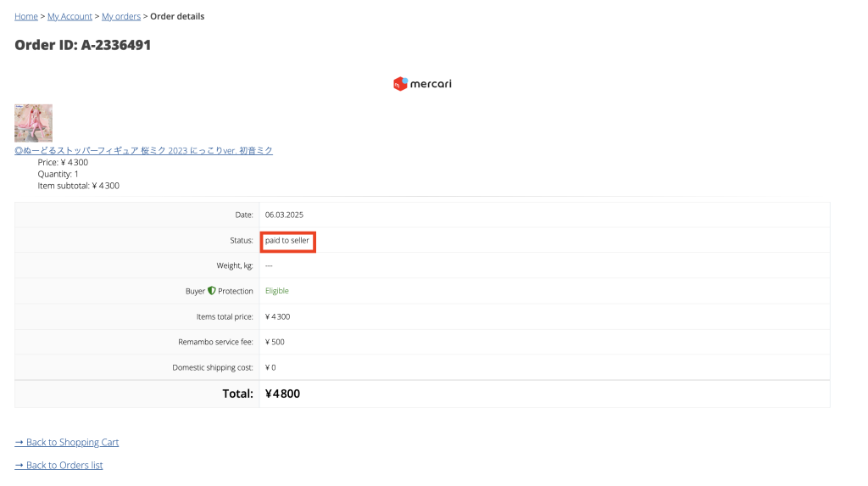
Task: Open My Account breadcrumb link
Action: 70,16
